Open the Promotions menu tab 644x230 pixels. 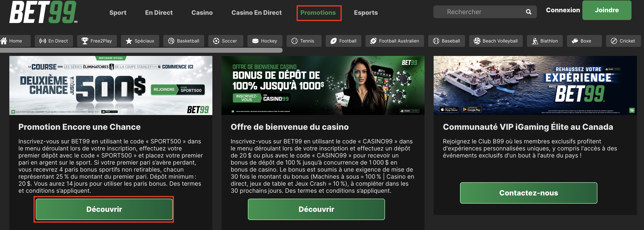pyautogui.click(x=318, y=13)
